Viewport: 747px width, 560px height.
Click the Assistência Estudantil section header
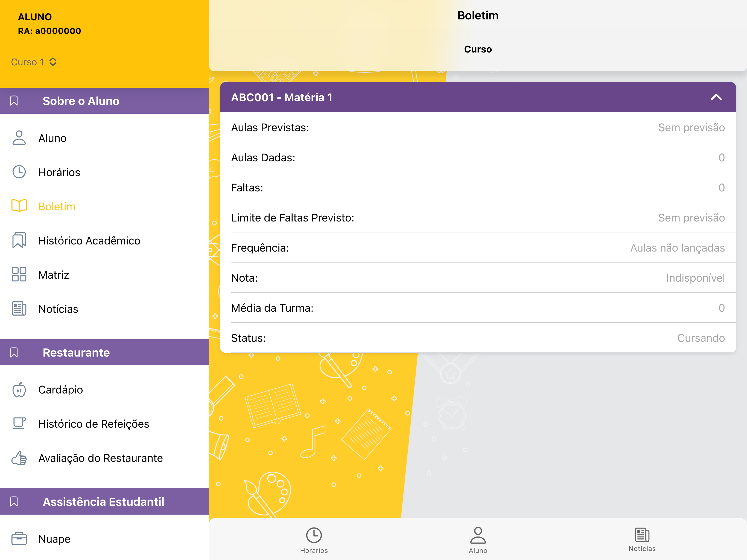[104, 501]
